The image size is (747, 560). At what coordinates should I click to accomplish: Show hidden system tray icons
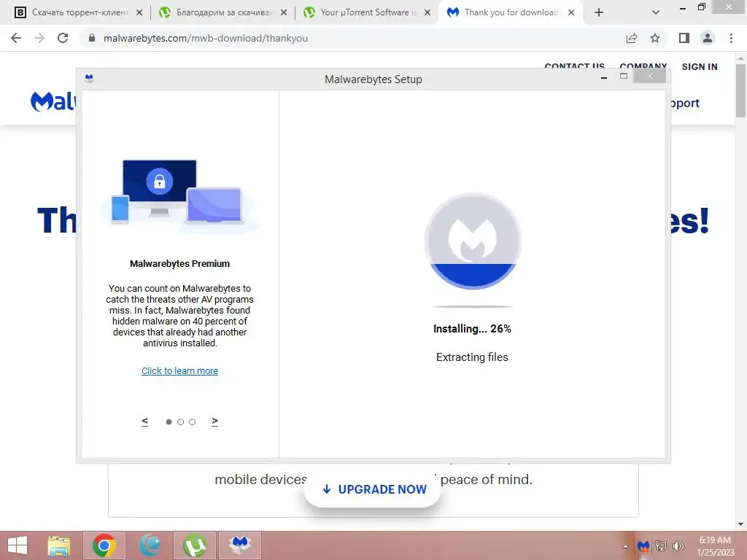[x=625, y=546]
